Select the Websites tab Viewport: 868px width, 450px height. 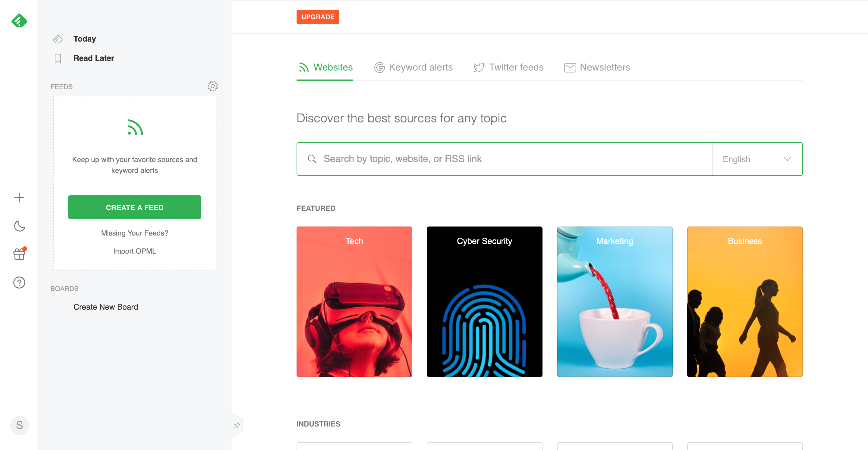[x=333, y=67]
